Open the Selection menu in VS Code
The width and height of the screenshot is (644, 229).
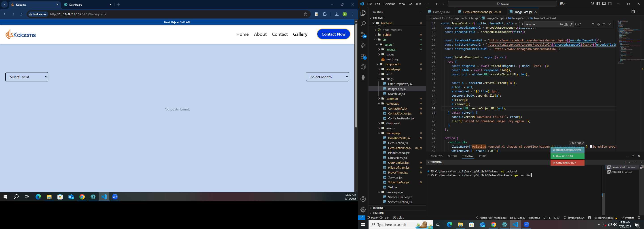click(x=389, y=4)
